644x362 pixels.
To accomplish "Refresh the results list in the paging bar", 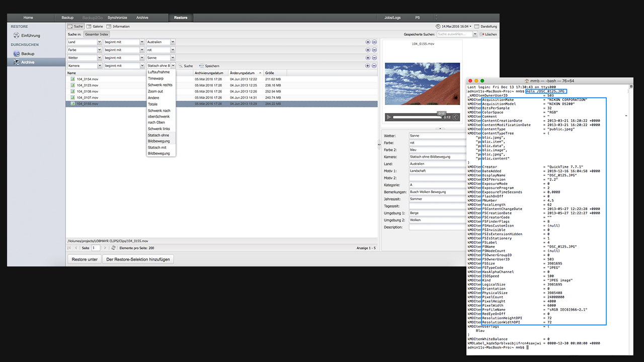I will (x=114, y=248).
